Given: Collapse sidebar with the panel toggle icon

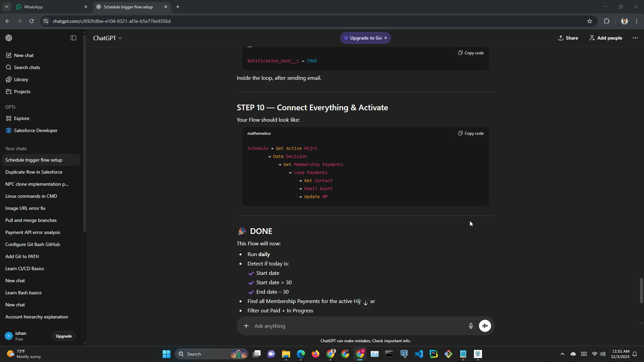Looking at the screenshot, I should point(73,38).
